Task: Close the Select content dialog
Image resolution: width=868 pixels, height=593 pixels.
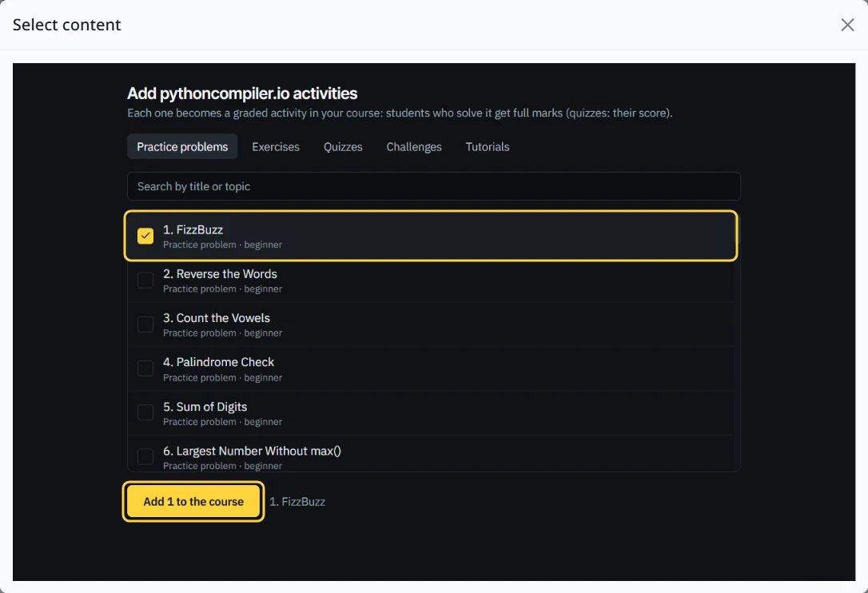Action: pyautogui.click(x=847, y=25)
